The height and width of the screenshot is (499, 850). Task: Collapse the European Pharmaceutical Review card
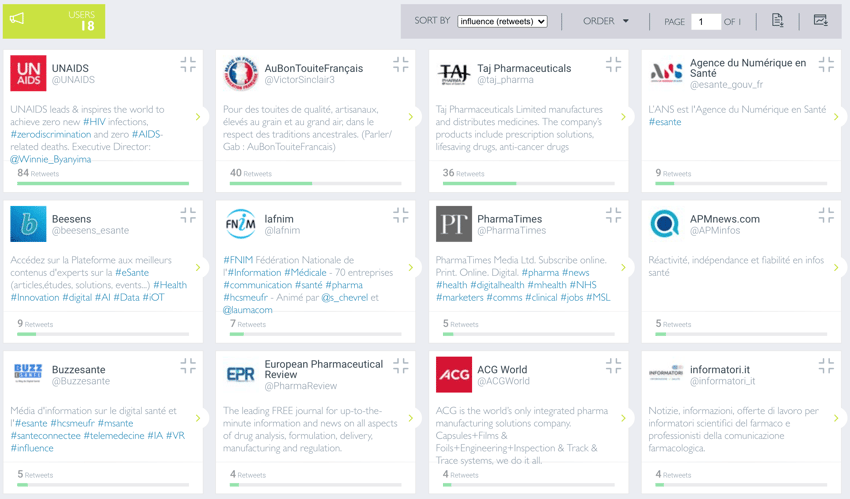tap(401, 366)
